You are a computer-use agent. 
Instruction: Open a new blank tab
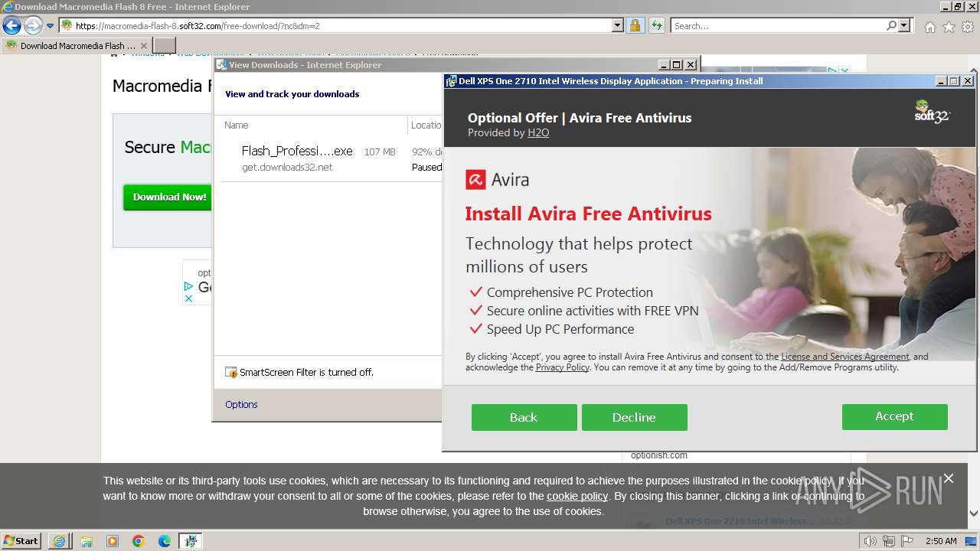165,46
